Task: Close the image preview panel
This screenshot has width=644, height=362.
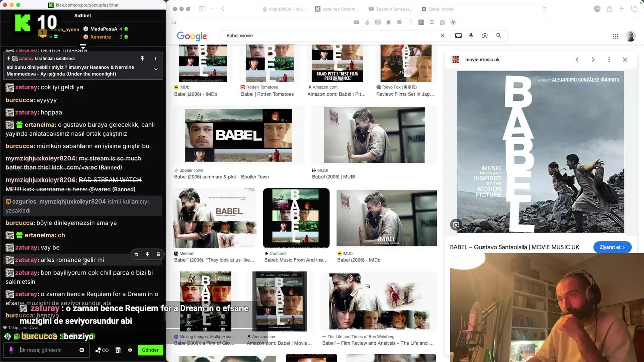Action: [x=625, y=60]
